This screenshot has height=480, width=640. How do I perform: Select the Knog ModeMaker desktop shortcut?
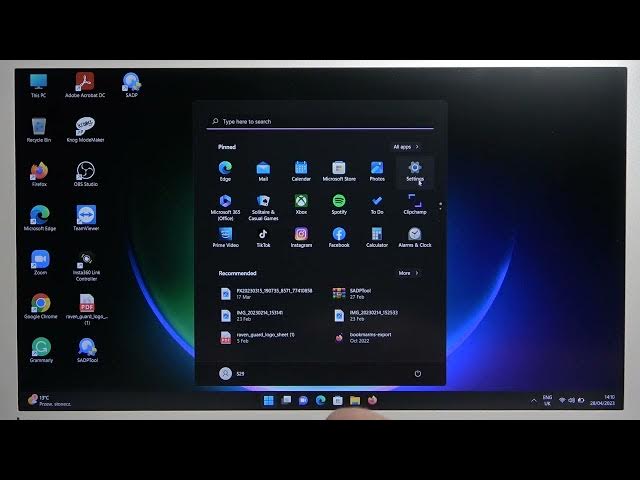pyautogui.click(x=85, y=130)
